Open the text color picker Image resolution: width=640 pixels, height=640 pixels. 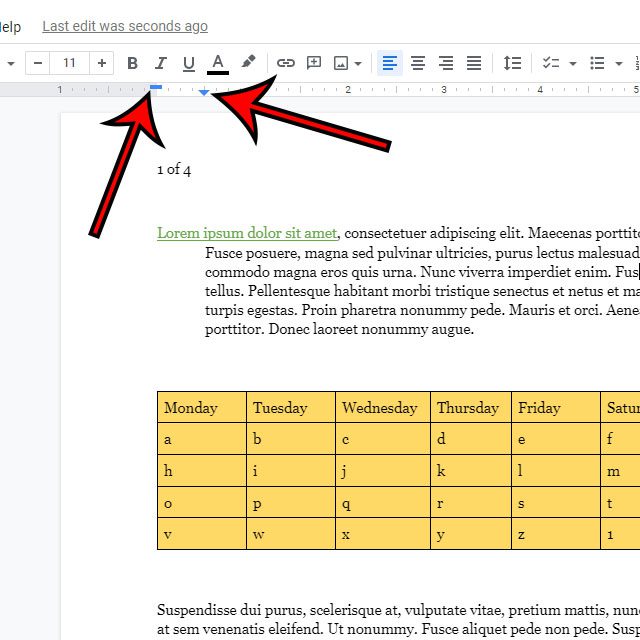pyautogui.click(x=217, y=63)
